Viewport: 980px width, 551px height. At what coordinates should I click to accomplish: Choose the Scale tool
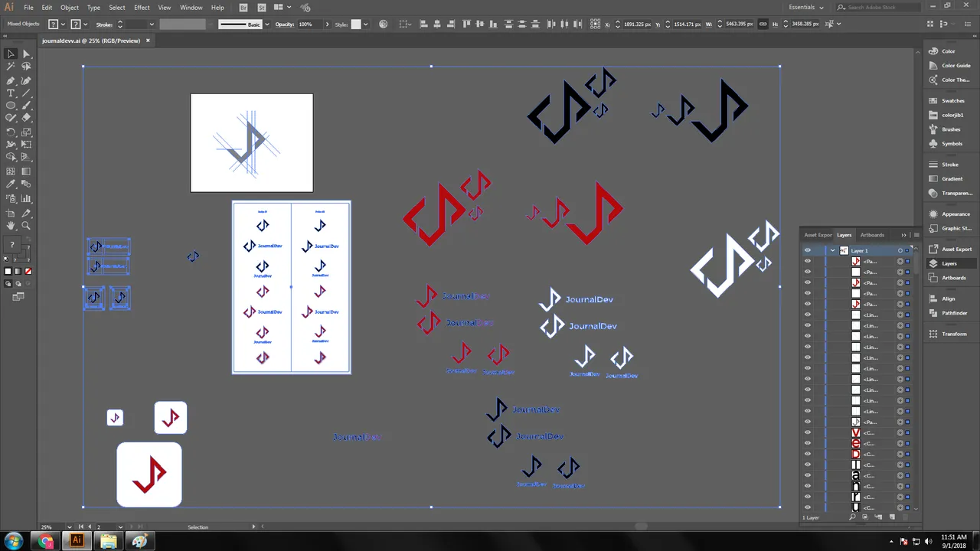[x=26, y=132]
